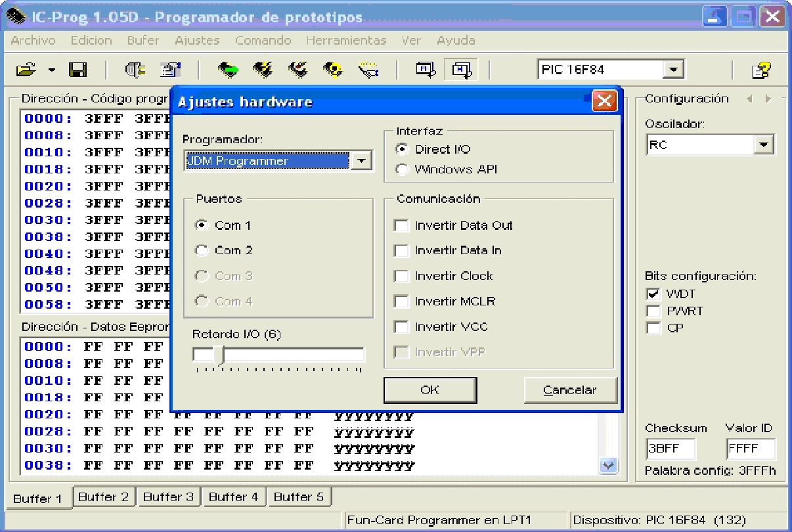Viewport: 792px width, 532px height.
Task: Open hardware settings plug icon
Action: point(132,70)
